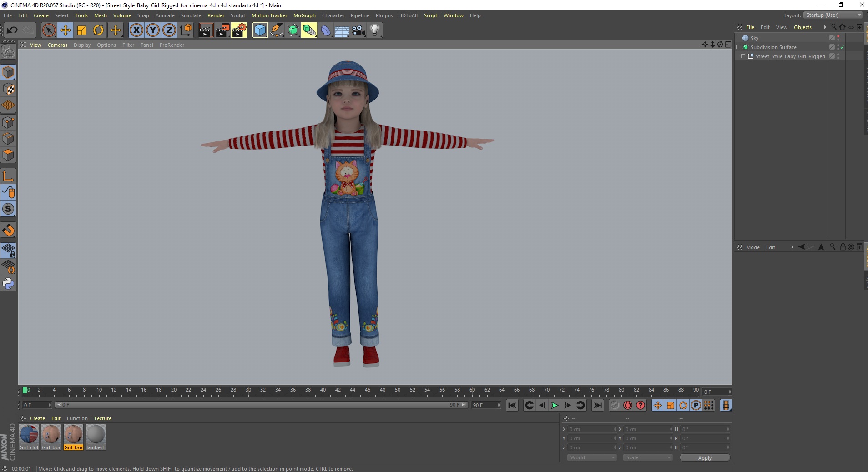This screenshot has height=472, width=868.
Task: Click the Undo arrow icon
Action: pos(12,30)
